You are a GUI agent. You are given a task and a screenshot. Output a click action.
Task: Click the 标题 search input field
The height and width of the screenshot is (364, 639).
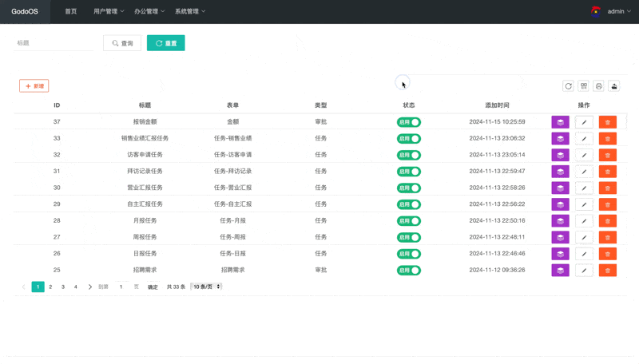pos(53,43)
